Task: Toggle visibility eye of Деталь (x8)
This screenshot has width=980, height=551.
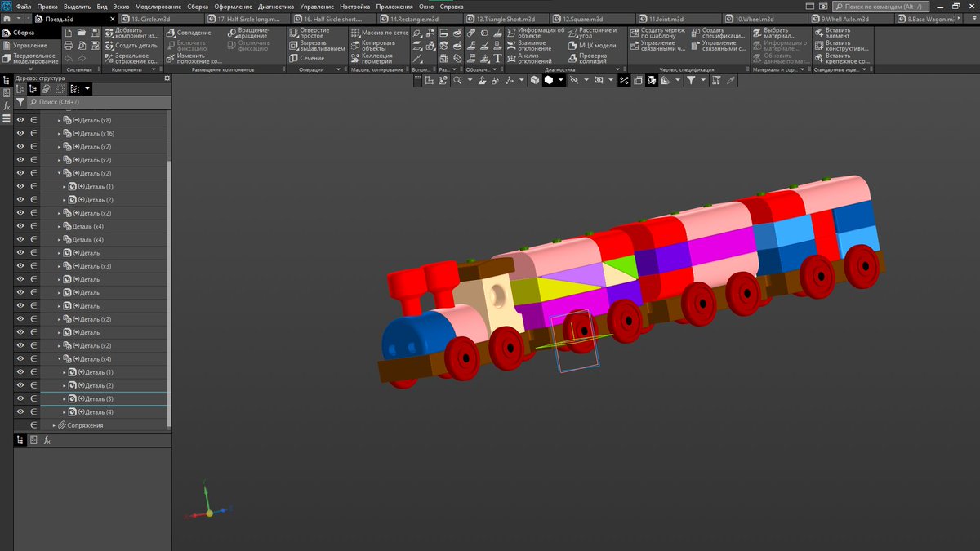Action: (20, 120)
